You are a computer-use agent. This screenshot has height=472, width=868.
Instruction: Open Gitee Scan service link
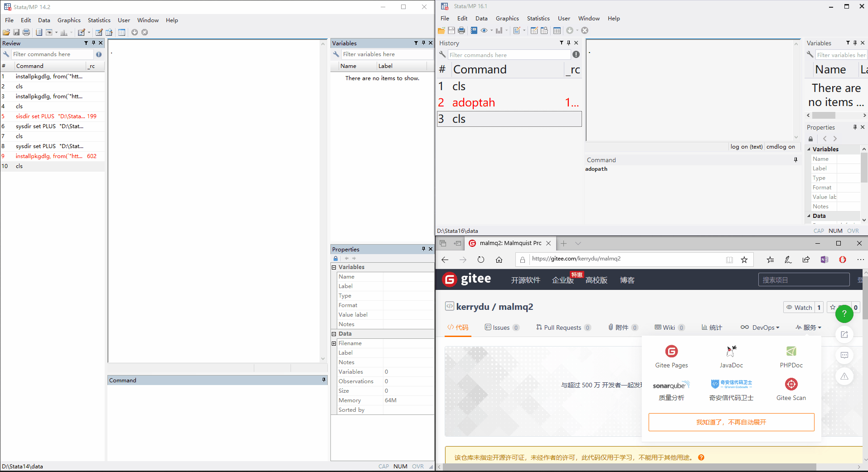791,389
